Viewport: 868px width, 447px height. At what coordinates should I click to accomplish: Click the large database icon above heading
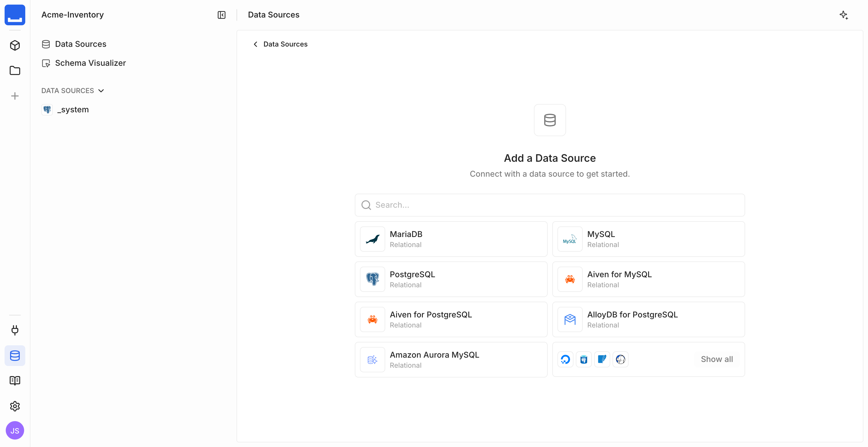pyautogui.click(x=550, y=120)
